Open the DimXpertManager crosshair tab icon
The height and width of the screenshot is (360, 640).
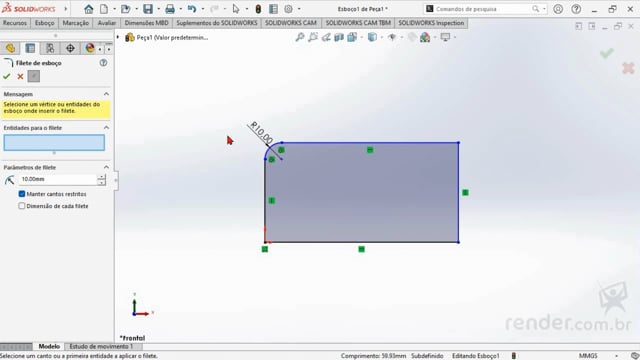[x=70, y=48]
